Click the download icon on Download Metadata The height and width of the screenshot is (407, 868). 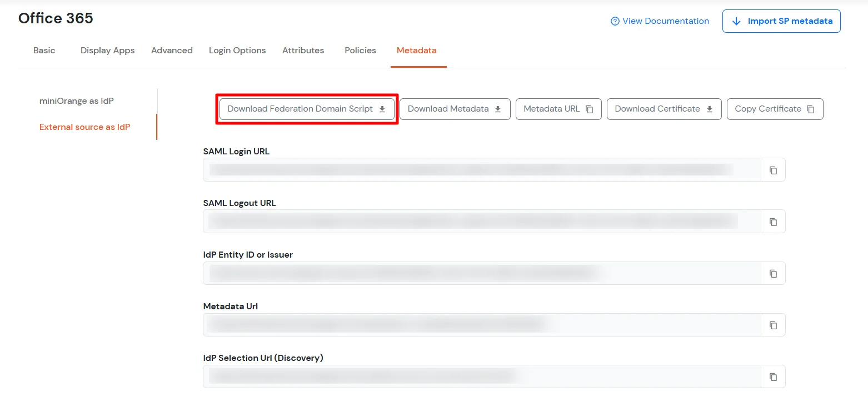(x=499, y=109)
